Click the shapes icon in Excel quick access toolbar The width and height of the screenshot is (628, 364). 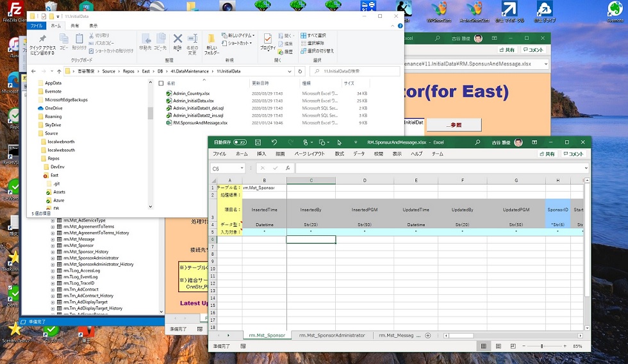(322, 142)
